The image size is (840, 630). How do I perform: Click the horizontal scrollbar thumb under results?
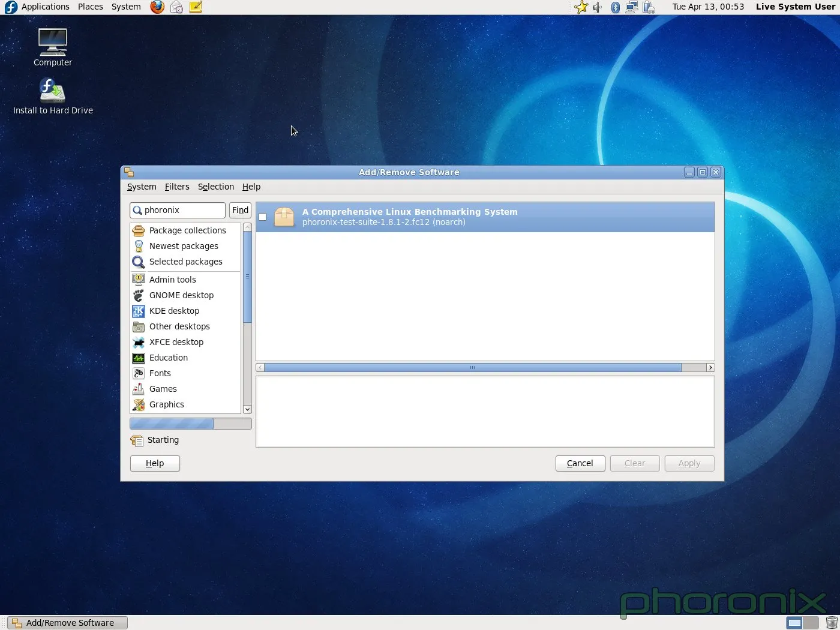tap(473, 367)
